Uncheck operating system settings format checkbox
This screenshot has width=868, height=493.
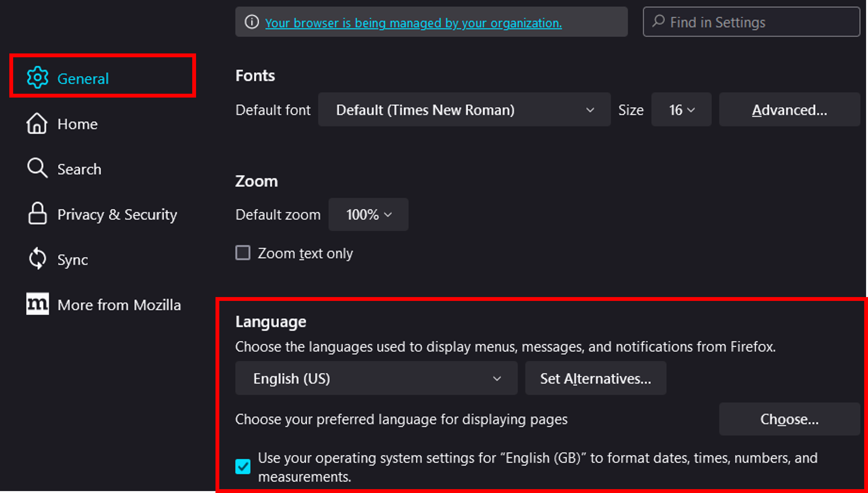243,467
